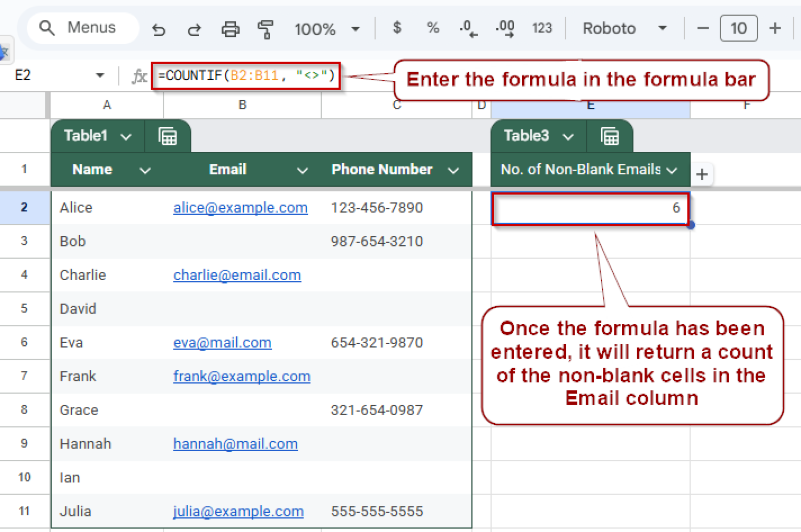Click the Undo icon
The height and width of the screenshot is (532, 801).
[x=159, y=29]
